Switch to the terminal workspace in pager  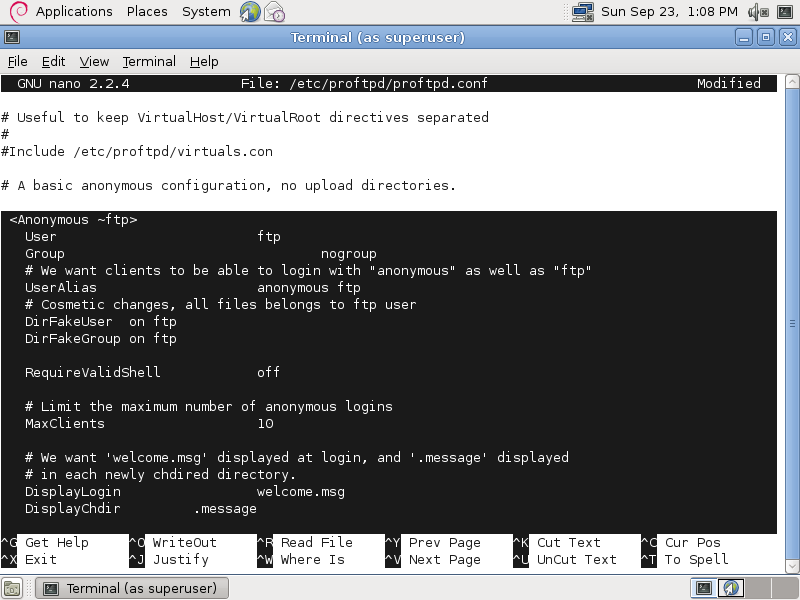pyautogui.click(x=704, y=588)
